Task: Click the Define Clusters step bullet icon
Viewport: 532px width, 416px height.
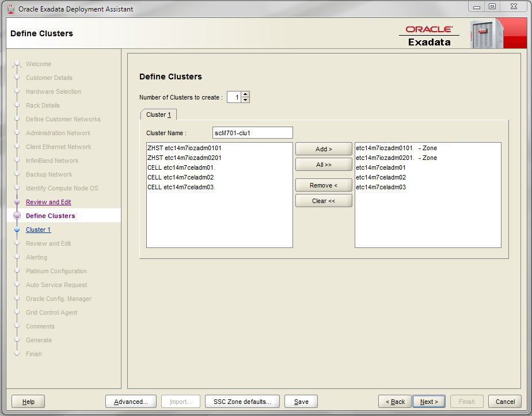Action: [x=17, y=216]
